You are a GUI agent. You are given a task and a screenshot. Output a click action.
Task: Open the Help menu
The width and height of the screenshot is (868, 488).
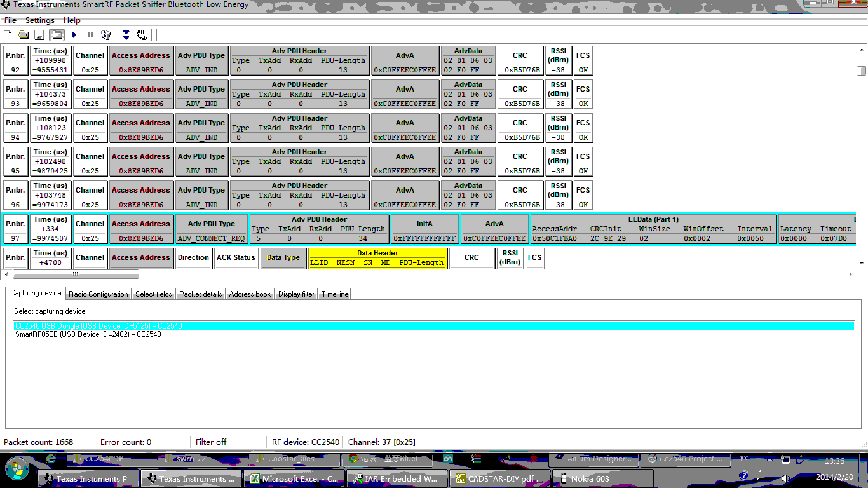72,20
